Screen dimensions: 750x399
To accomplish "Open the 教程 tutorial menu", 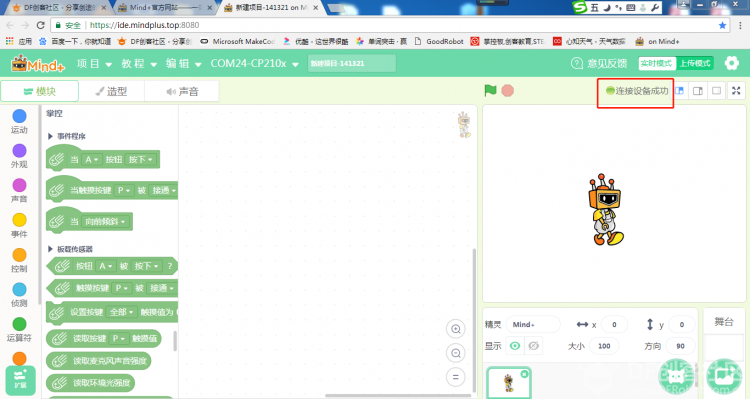I will 139,64.
